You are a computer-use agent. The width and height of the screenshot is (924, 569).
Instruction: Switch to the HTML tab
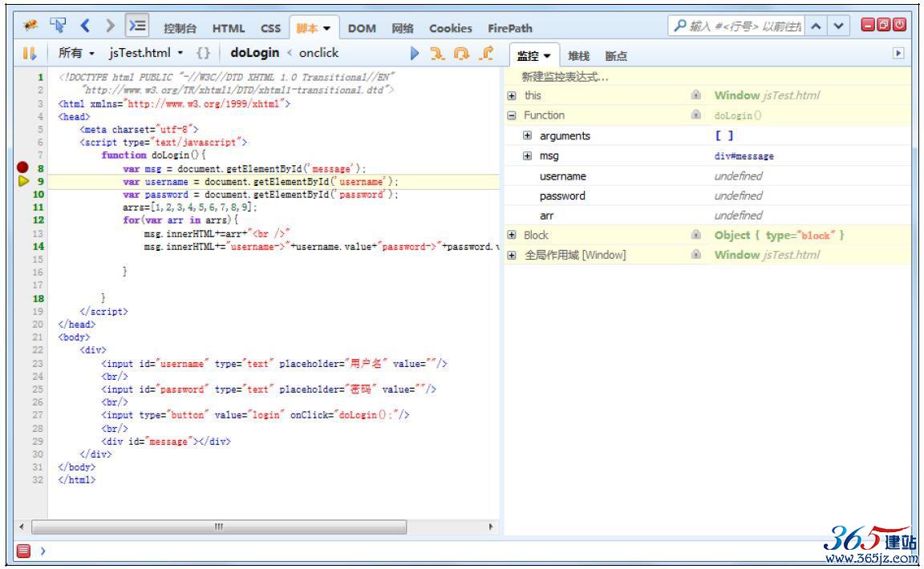click(229, 28)
